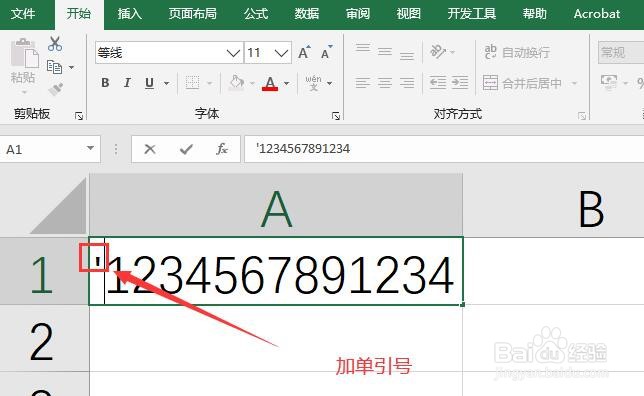Image resolution: width=644 pixels, height=396 pixels.
Task: Click the align left icon
Action: [x=363, y=83]
